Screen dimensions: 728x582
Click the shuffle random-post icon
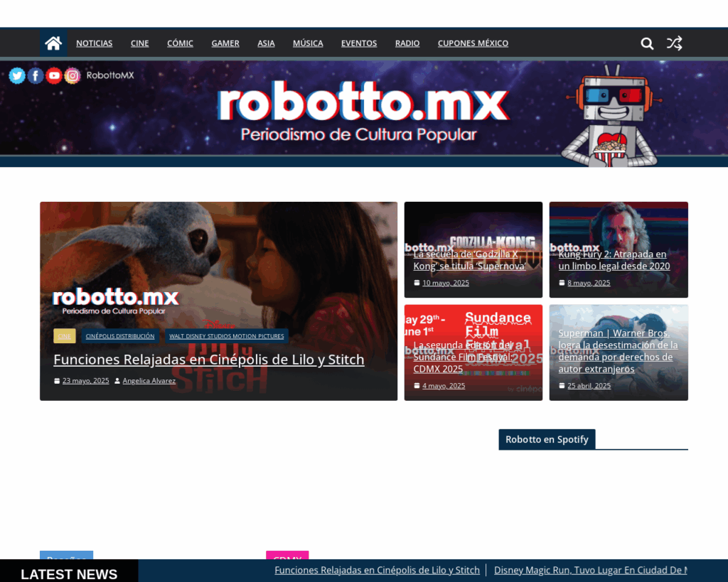tap(674, 43)
